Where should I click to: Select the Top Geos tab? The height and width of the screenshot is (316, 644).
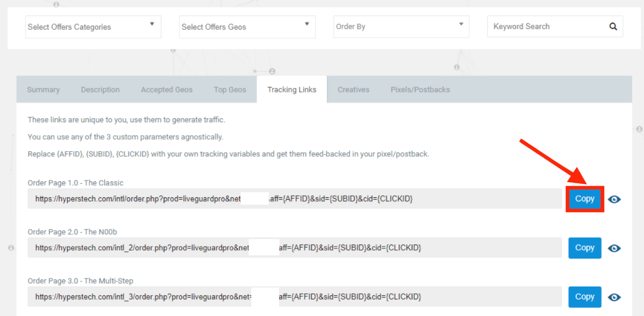click(230, 89)
